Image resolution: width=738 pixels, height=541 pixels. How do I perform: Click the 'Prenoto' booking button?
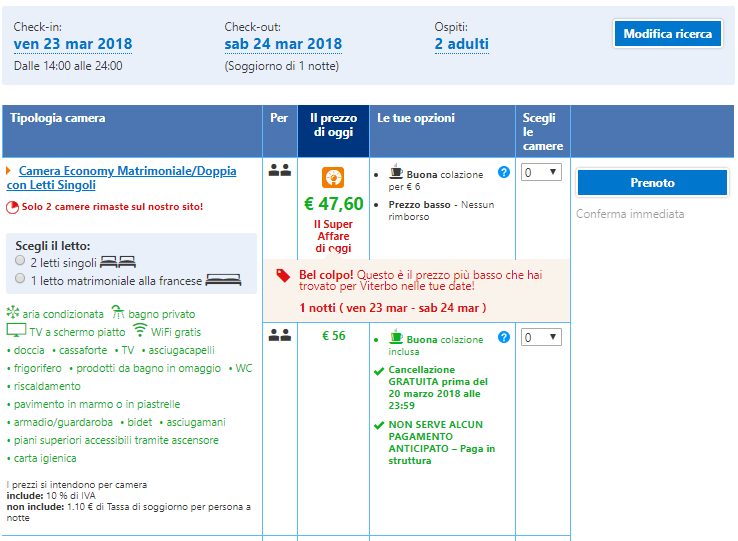[x=652, y=183]
